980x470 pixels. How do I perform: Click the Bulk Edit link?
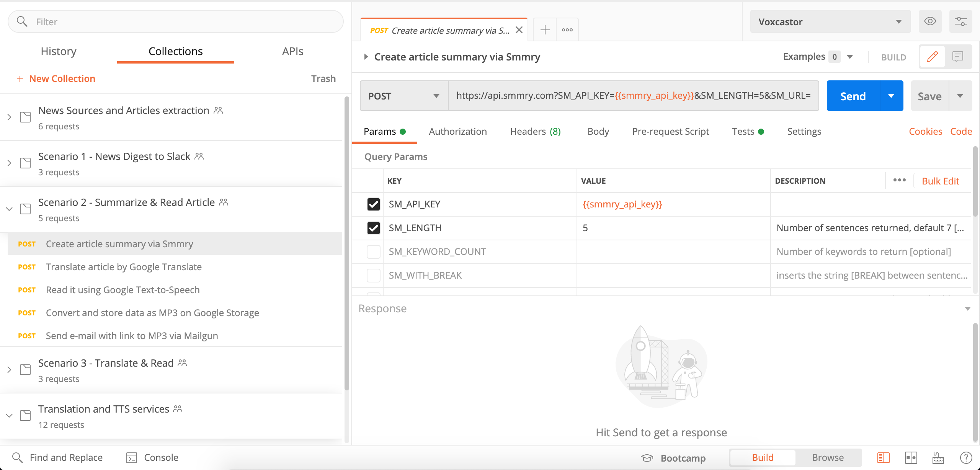point(940,181)
